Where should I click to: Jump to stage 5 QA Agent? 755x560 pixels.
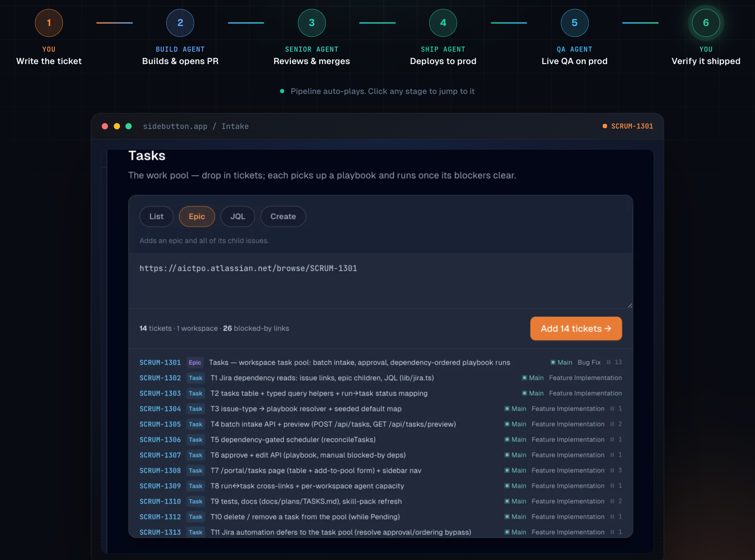point(575,23)
